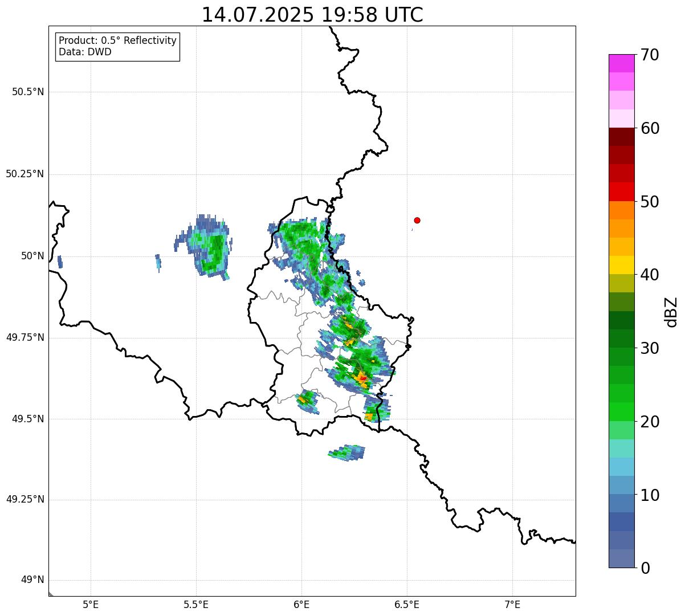Click the colorbar value '10'
The height and width of the screenshot is (616, 685).
(x=650, y=495)
